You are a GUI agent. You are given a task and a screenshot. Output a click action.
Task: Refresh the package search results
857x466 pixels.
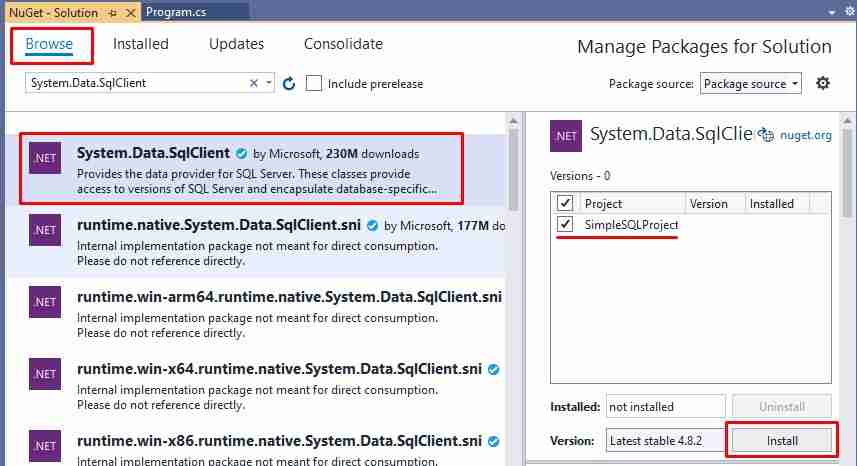coord(289,84)
